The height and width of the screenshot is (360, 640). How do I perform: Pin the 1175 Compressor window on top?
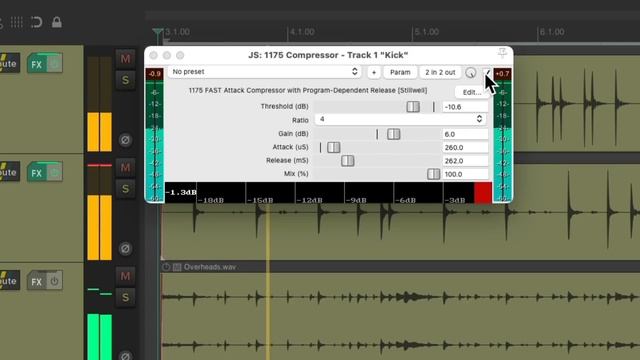tap(502, 53)
